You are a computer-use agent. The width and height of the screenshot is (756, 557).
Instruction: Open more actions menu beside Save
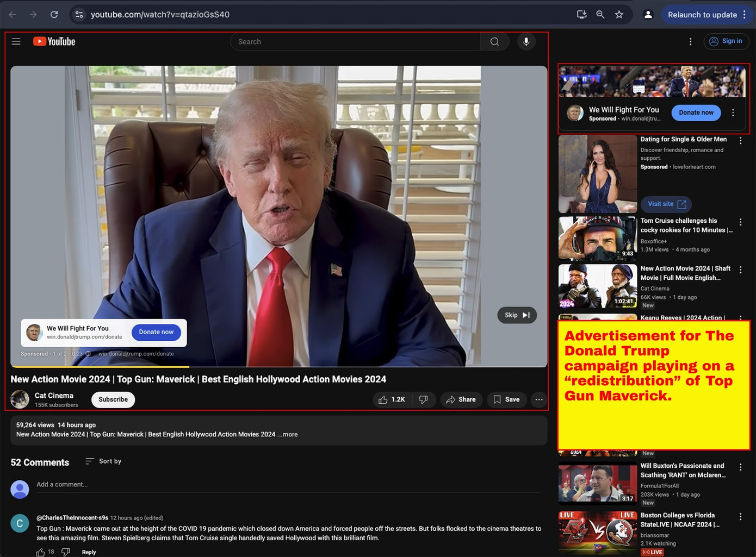539,399
